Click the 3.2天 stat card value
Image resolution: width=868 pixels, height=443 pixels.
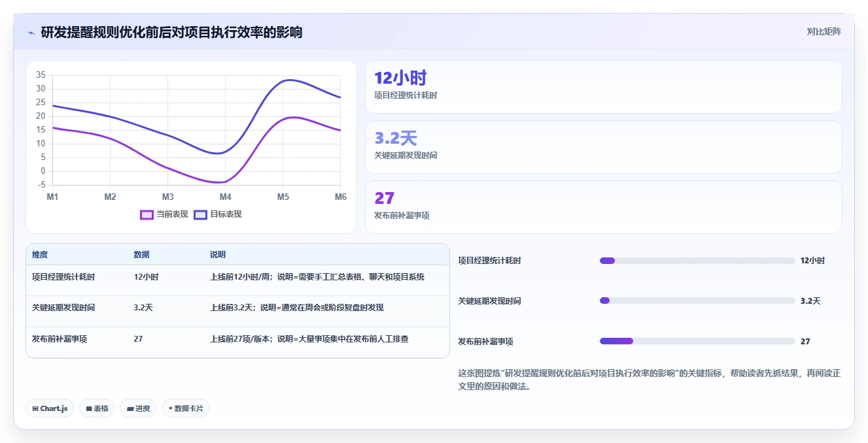click(396, 139)
